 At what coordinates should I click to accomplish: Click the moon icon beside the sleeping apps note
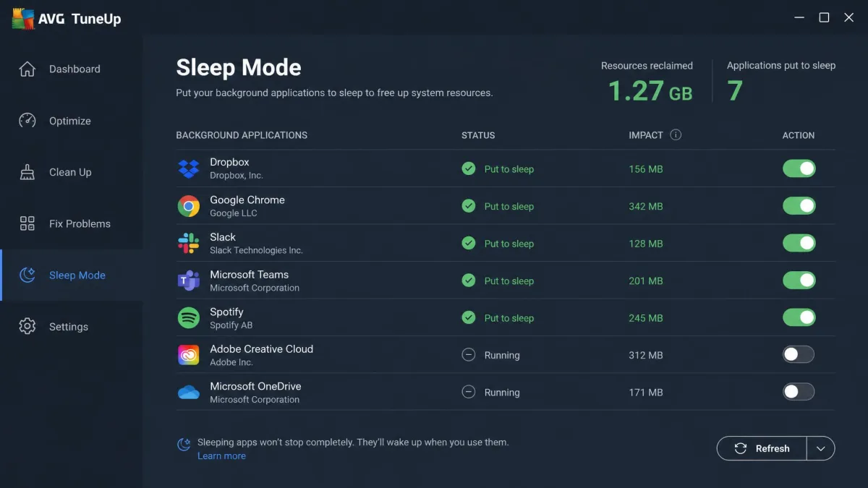point(184,444)
